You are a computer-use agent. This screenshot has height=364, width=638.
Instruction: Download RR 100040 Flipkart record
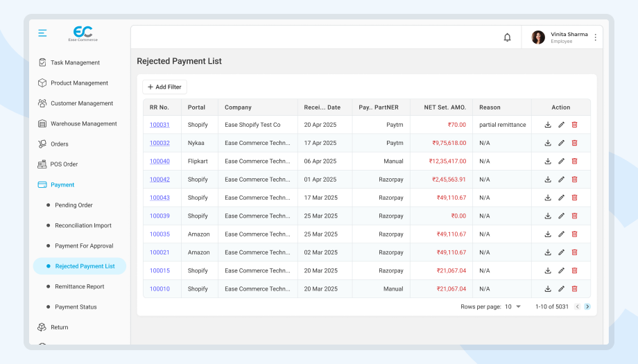pos(548,162)
